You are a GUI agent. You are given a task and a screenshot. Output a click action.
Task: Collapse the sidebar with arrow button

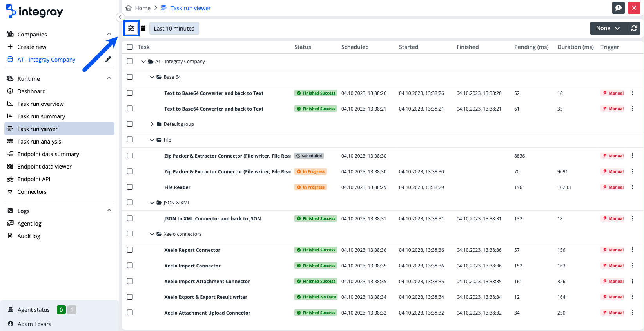(120, 17)
